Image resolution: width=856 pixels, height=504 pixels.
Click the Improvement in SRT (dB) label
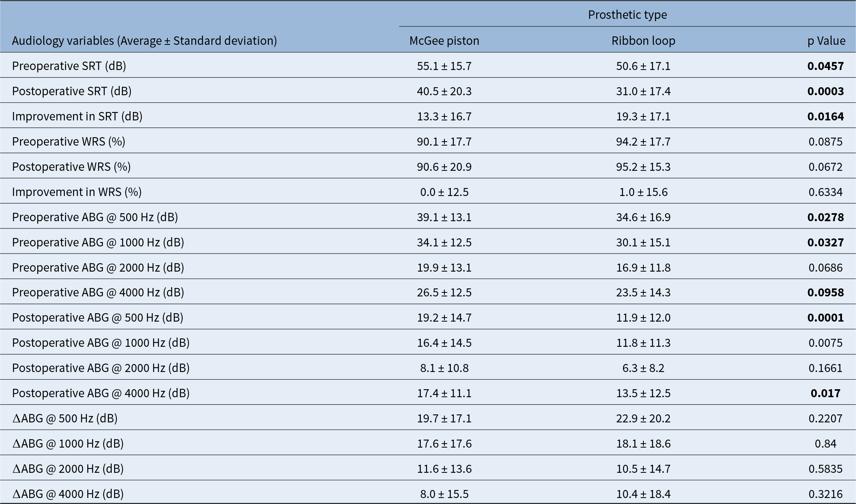pos(77,116)
